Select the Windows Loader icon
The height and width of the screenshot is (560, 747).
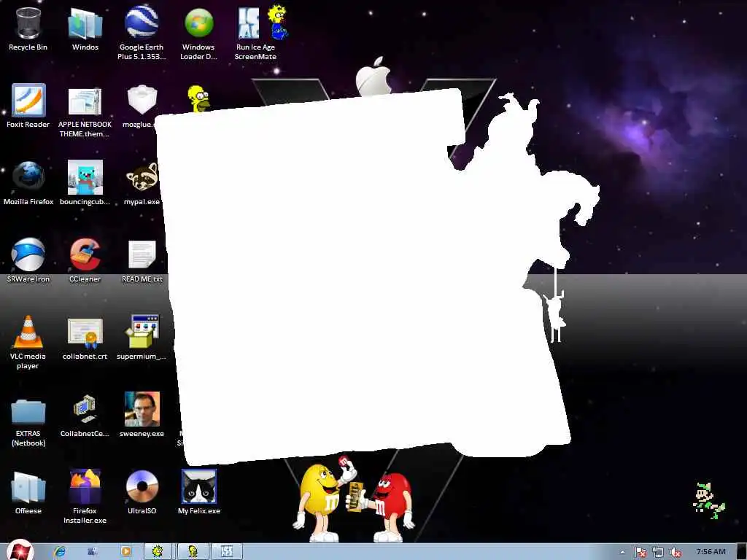198,34
